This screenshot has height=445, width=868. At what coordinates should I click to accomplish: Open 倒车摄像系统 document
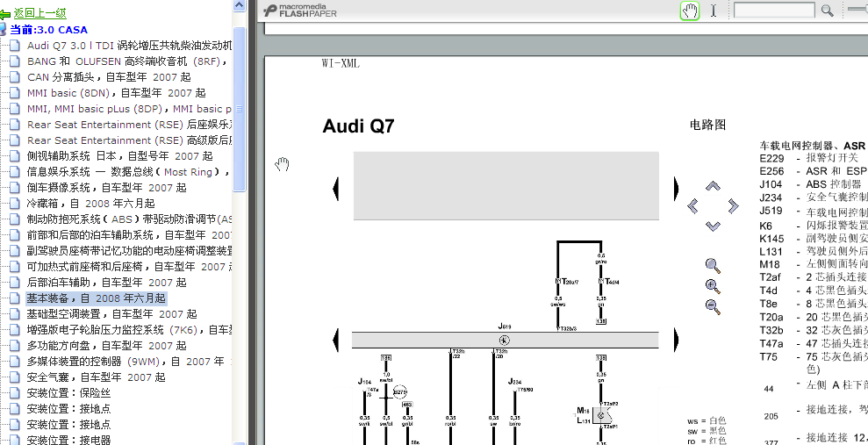(107, 188)
